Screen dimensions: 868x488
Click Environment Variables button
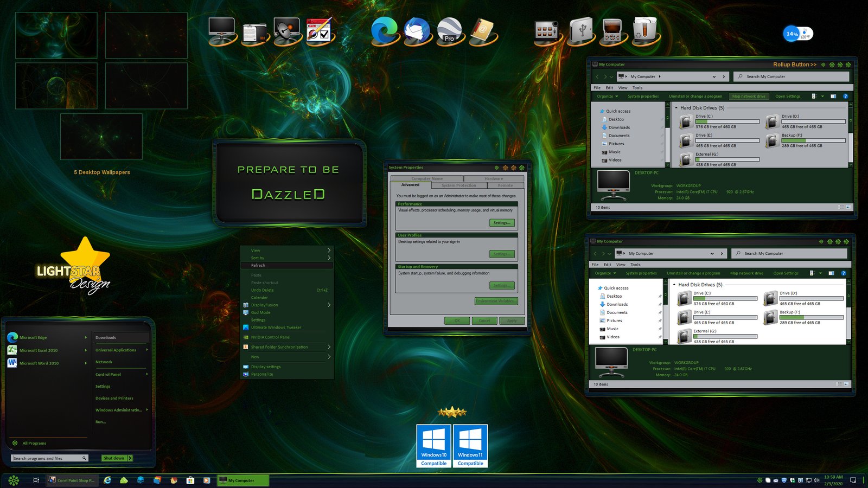coord(496,301)
